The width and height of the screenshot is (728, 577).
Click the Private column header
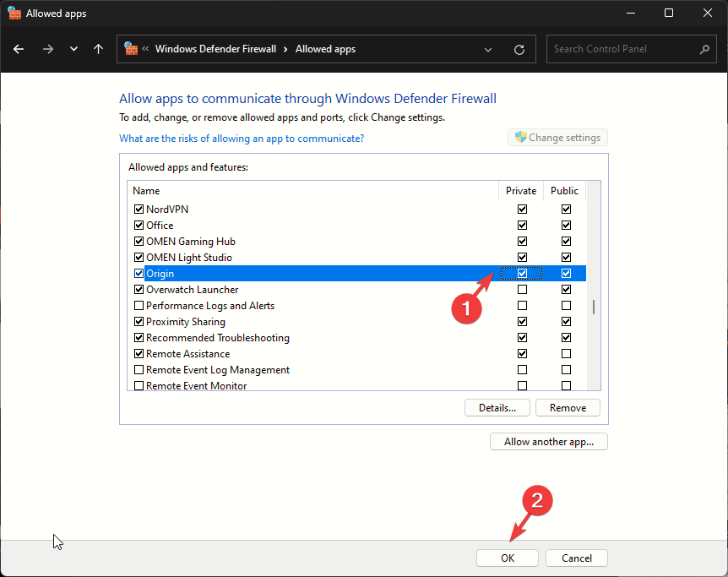[521, 191]
